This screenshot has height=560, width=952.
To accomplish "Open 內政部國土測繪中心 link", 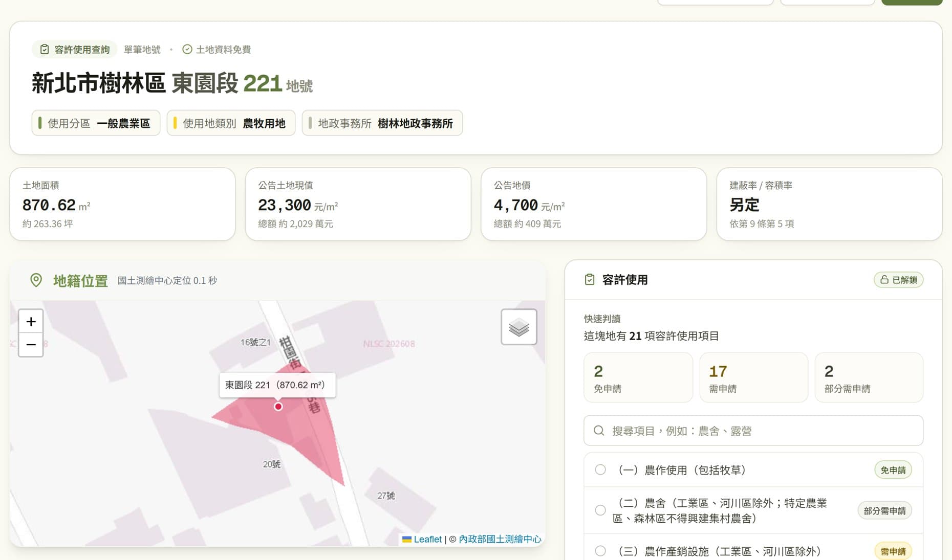I will click(x=500, y=539).
